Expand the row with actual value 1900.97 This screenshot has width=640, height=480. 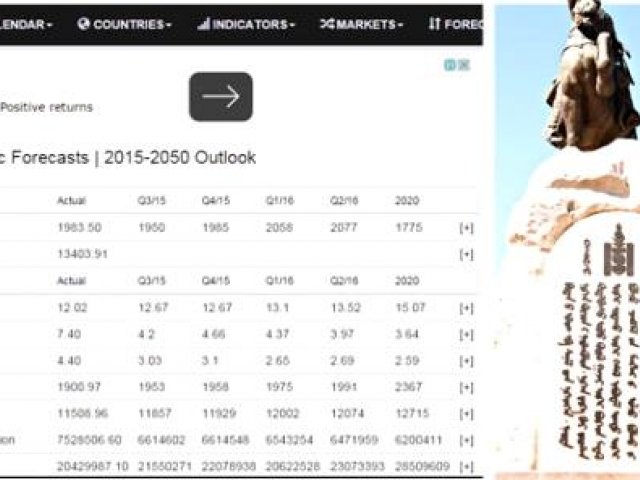pyautogui.click(x=465, y=387)
